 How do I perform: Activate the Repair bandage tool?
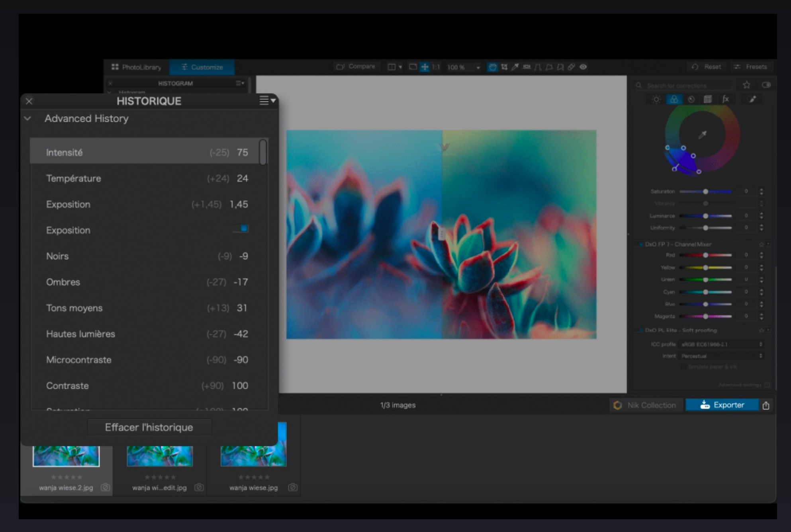[571, 67]
